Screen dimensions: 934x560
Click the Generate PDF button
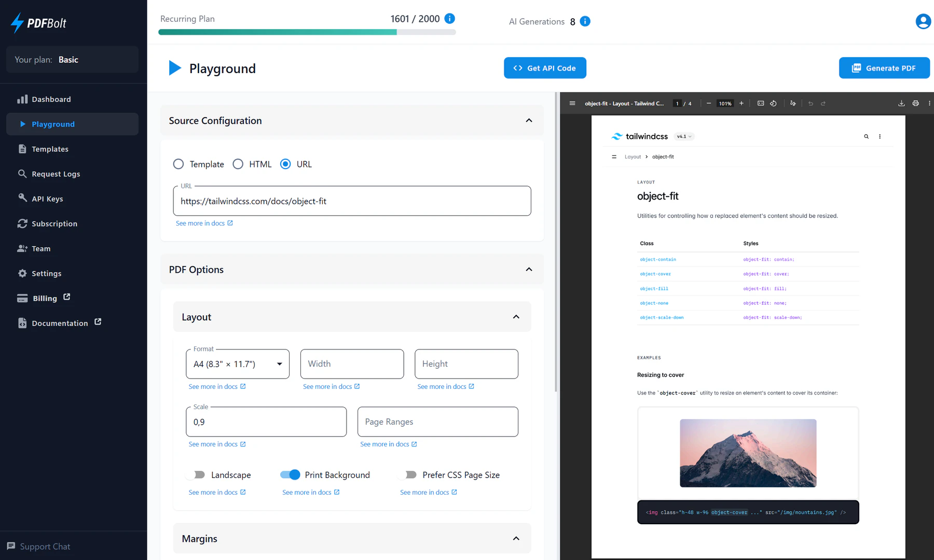click(884, 68)
